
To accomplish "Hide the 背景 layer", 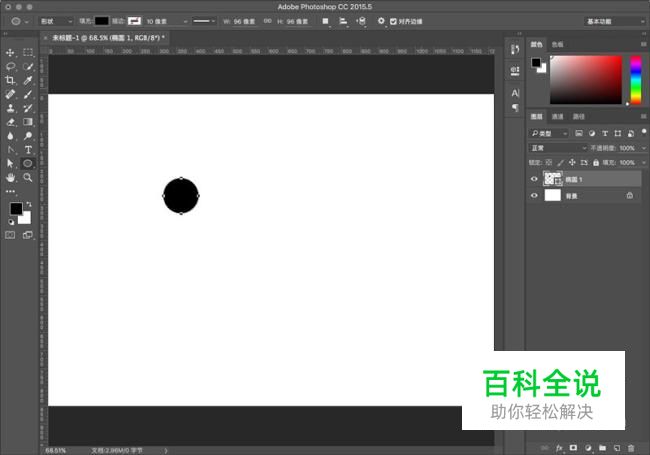I will (534, 196).
